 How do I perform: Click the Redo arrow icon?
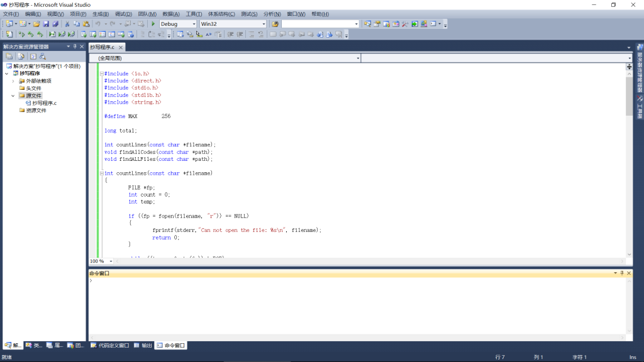113,24
